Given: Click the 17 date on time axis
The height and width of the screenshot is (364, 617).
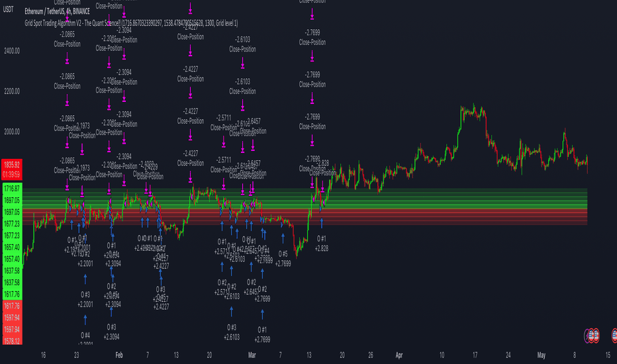Looking at the screenshot, I should pyautogui.click(x=475, y=355).
